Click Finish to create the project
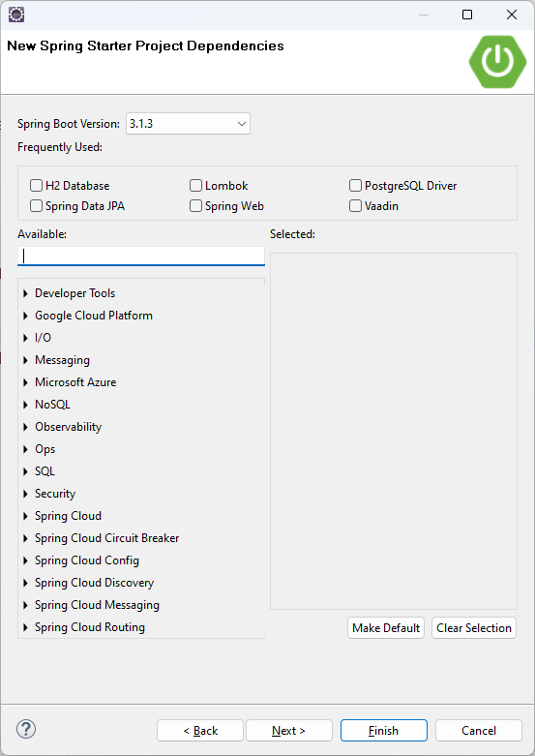Screen dimensions: 535x756 coord(384,731)
